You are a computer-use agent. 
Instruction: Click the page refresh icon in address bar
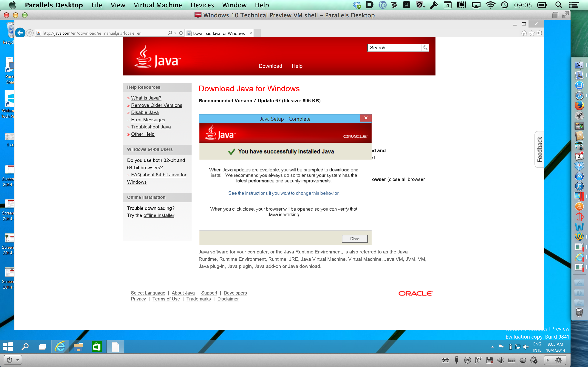tap(181, 33)
